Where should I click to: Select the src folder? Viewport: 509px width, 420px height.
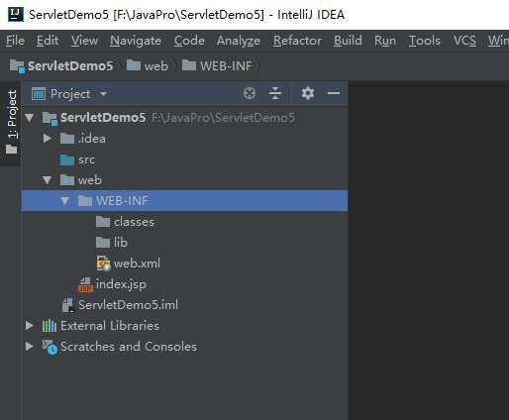coord(184,159)
